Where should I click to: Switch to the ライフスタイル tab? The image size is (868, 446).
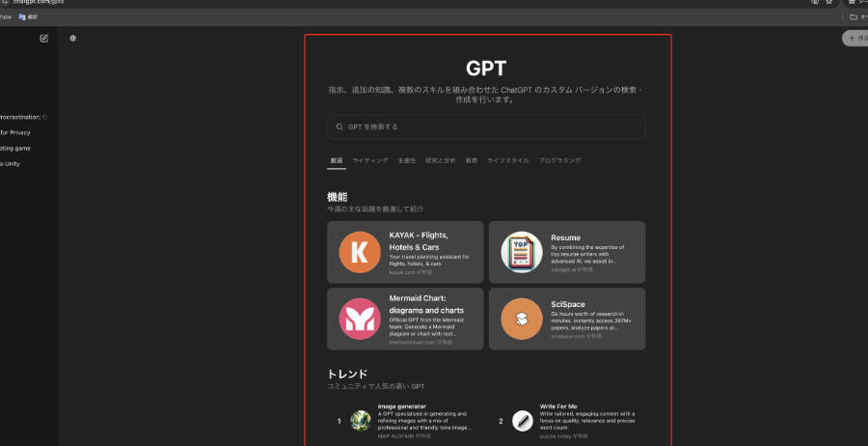point(507,160)
